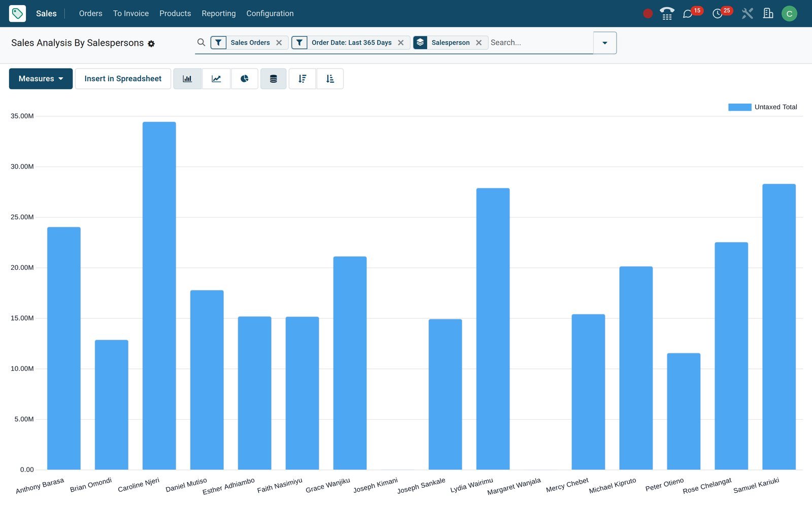812x508 pixels.
Task: Switch to pie chart view
Action: [x=245, y=79]
